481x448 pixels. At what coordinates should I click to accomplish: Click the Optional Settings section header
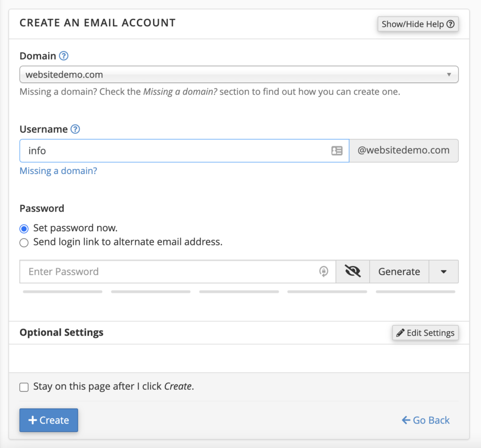62,333
